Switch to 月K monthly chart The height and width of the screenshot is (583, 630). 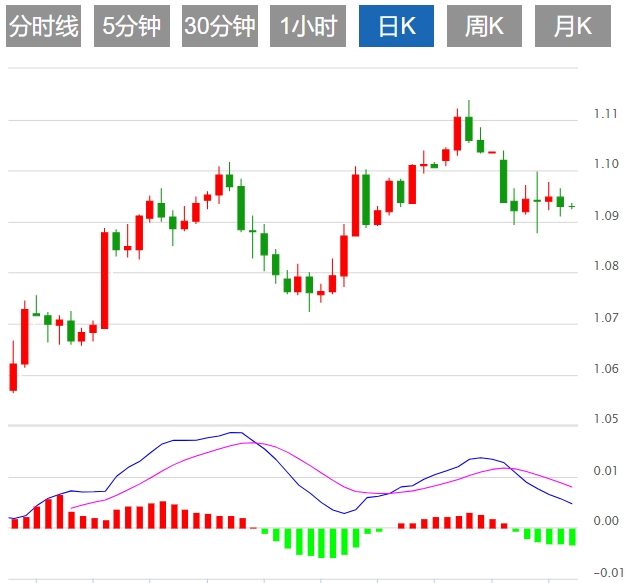573,27
